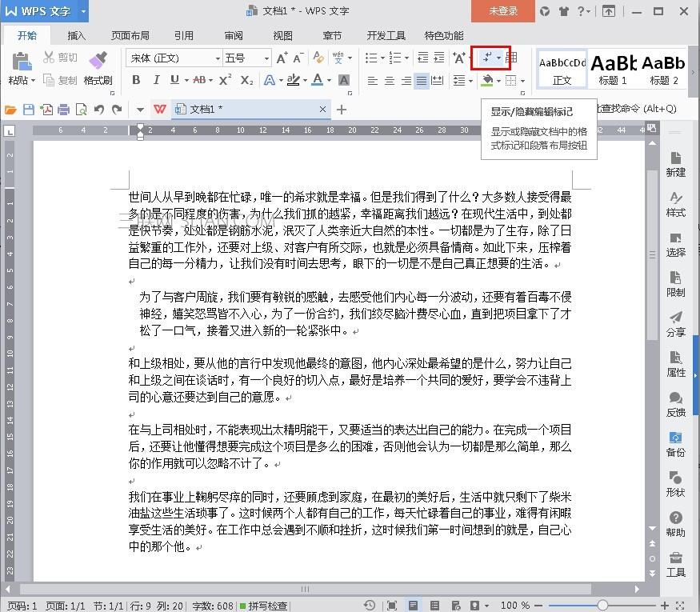Open the 备份 (Backup) sidebar panel
This screenshot has width=700, height=612.
click(x=675, y=442)
